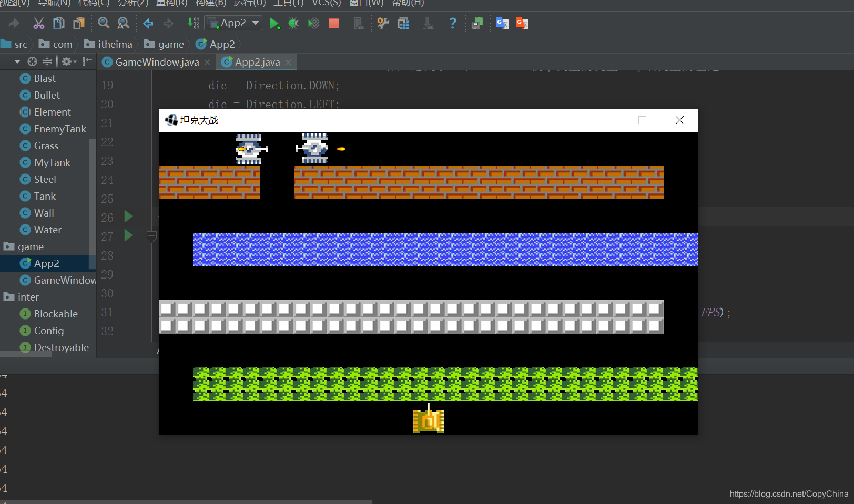Close the App2.java tab

[289, 63]
